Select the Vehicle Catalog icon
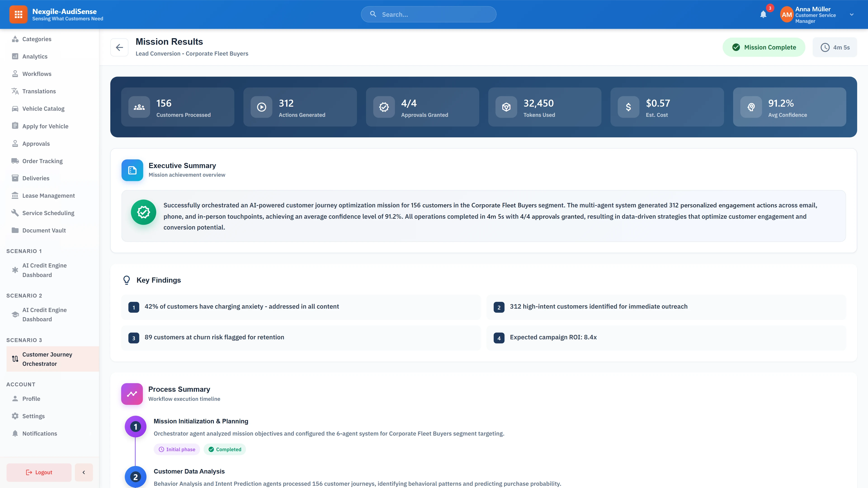This screenshot has height=488, width=868. tap(15, 108)
